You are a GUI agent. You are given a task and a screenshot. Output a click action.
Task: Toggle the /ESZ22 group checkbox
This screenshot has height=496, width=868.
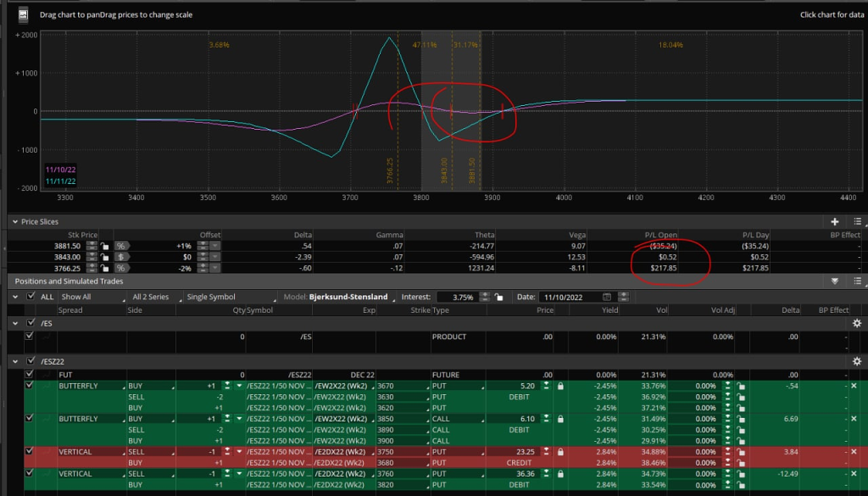[x=31, y=361]
